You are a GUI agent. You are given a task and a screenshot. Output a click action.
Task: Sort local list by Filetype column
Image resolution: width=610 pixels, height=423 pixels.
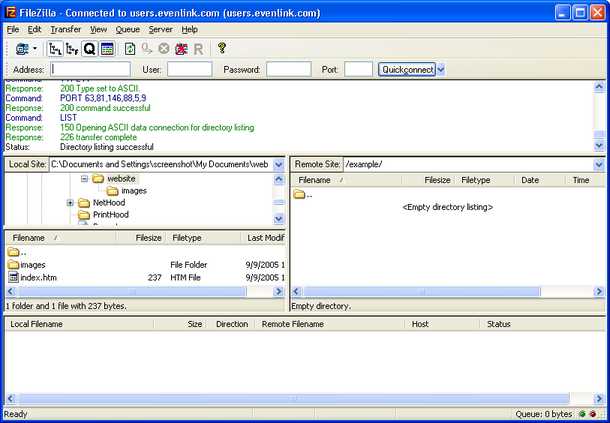pyautogui.click(x=204, y=238)
